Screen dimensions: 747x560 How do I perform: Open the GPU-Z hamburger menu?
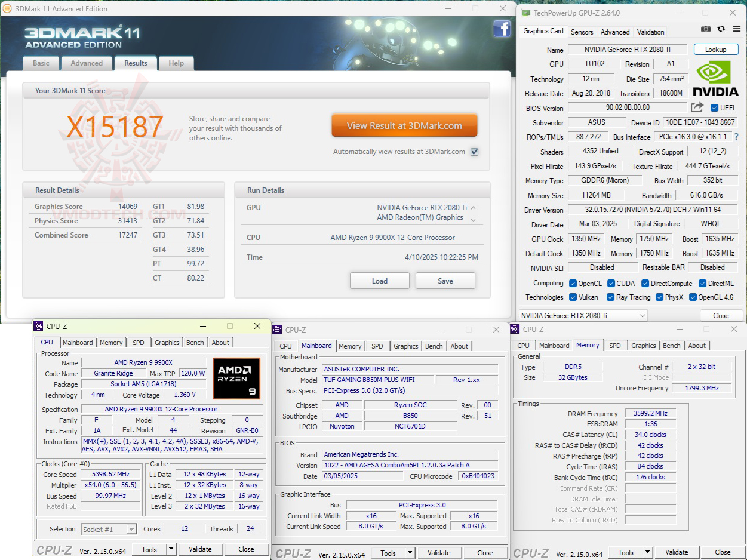(736, 29)
